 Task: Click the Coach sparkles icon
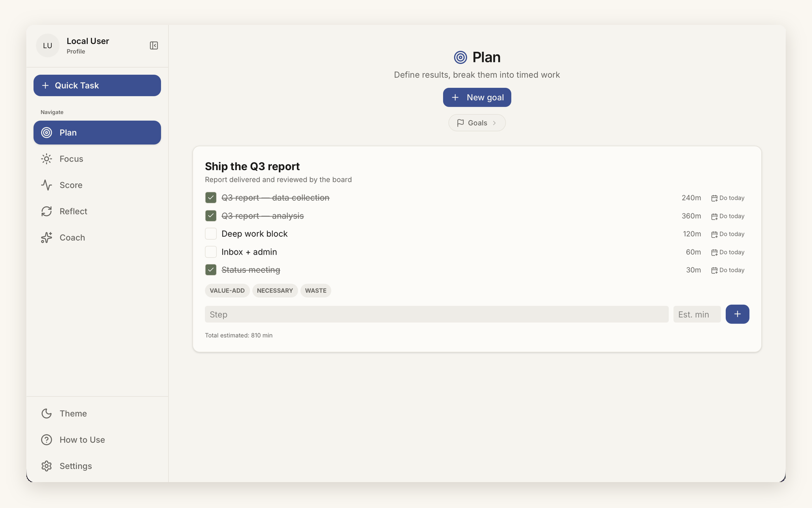click(47, 238)
